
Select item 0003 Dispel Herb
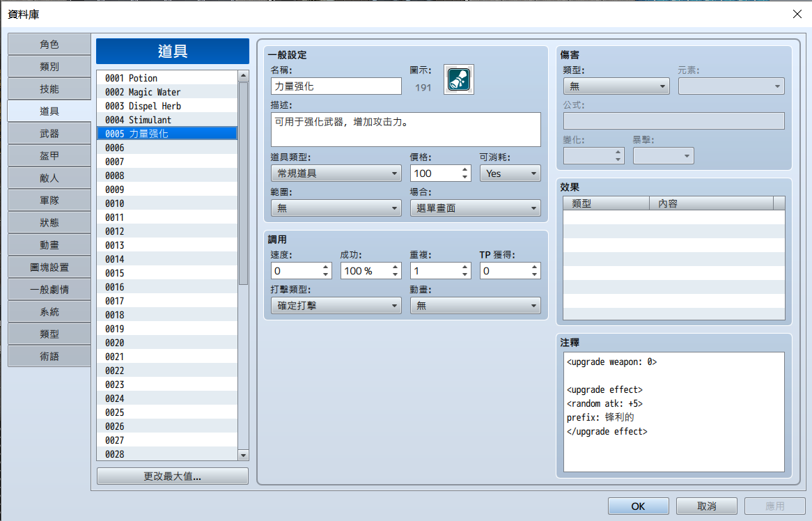(x=167, y=106)
